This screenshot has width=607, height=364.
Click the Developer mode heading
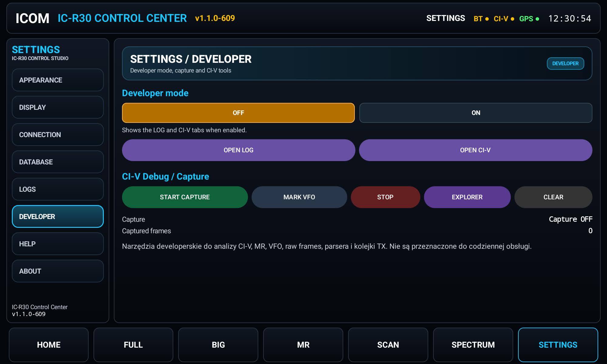click(155, 93)
